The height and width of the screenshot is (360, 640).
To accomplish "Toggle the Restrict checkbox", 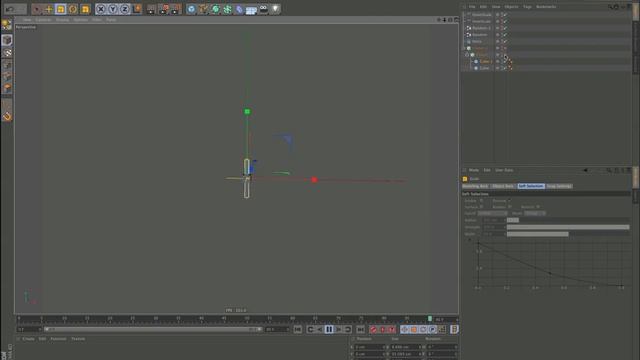I will 538,207.
